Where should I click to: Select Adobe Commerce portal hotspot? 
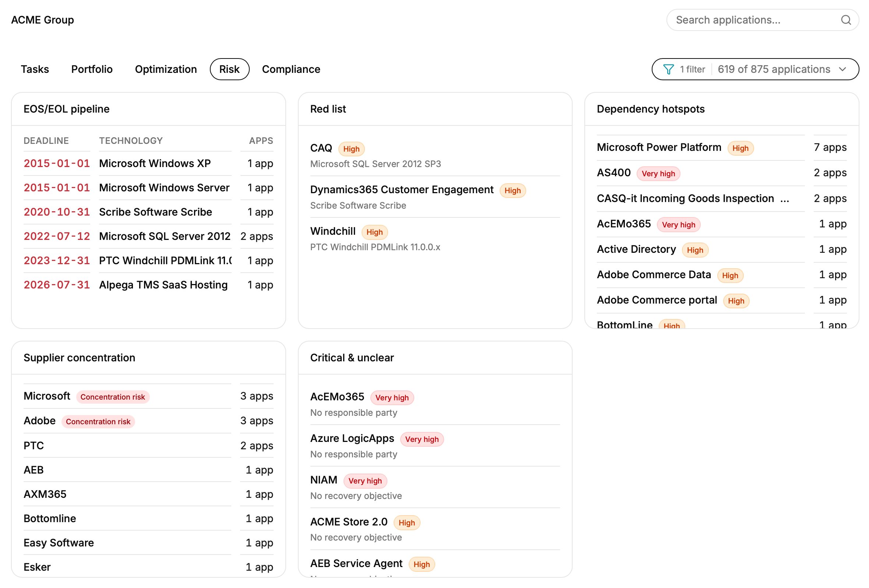(x=722, y=300)
